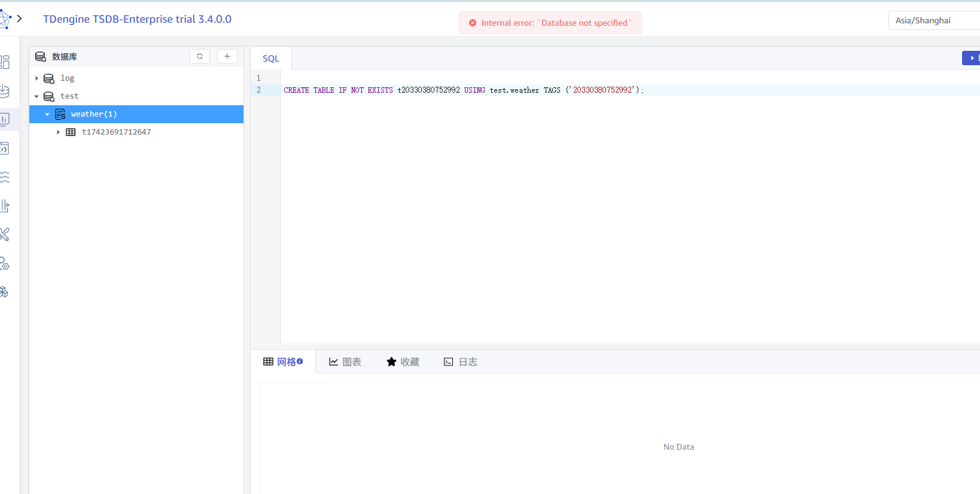Click the TDengine logo icon

tap(5, 19)
